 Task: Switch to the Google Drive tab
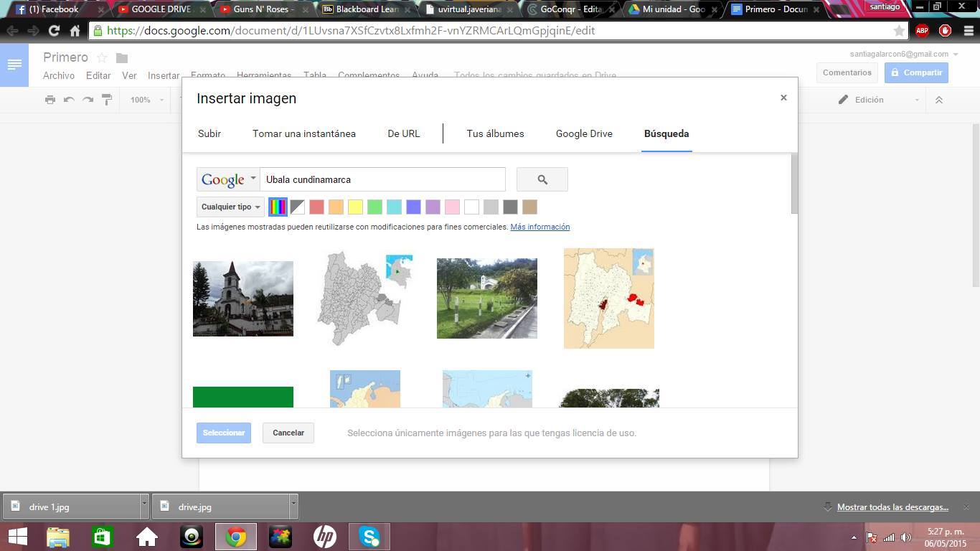point(584,133)
